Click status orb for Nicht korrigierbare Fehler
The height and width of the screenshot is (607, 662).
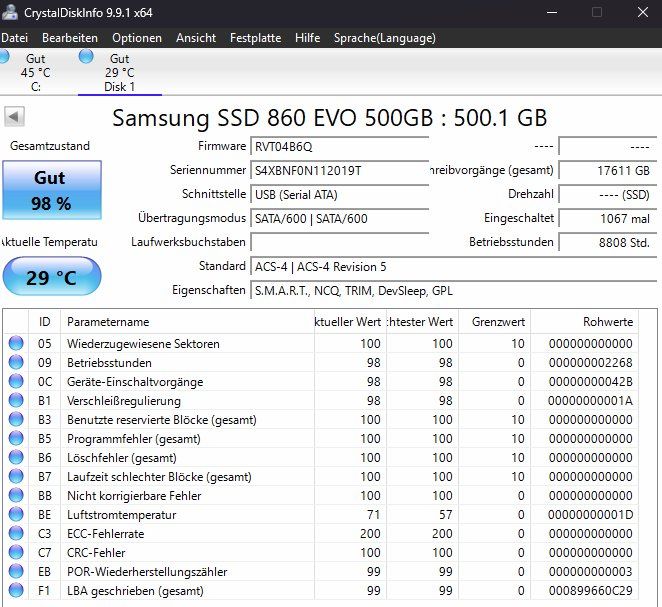pos(16,495)
